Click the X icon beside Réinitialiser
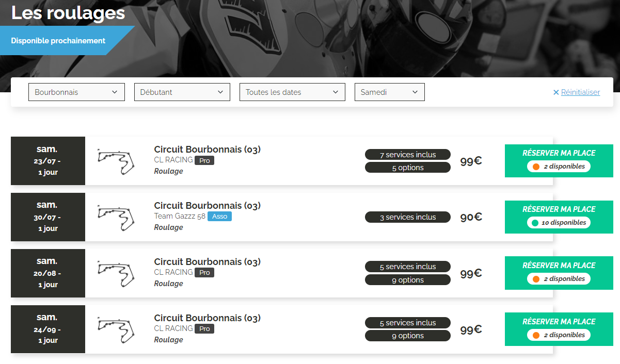This screenshot has width=620, height=364. [556, 92]
